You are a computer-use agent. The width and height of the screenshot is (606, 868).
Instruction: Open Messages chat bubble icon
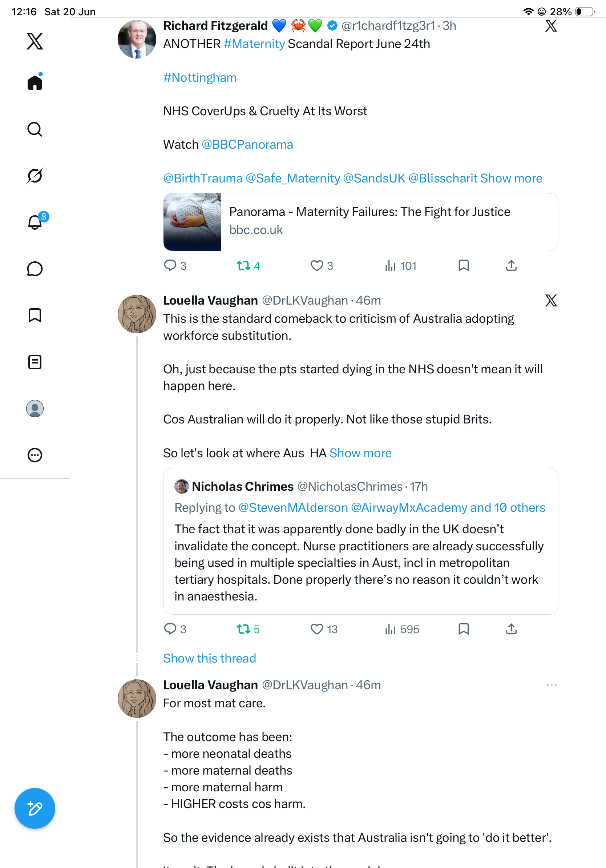tap(35, 269)
